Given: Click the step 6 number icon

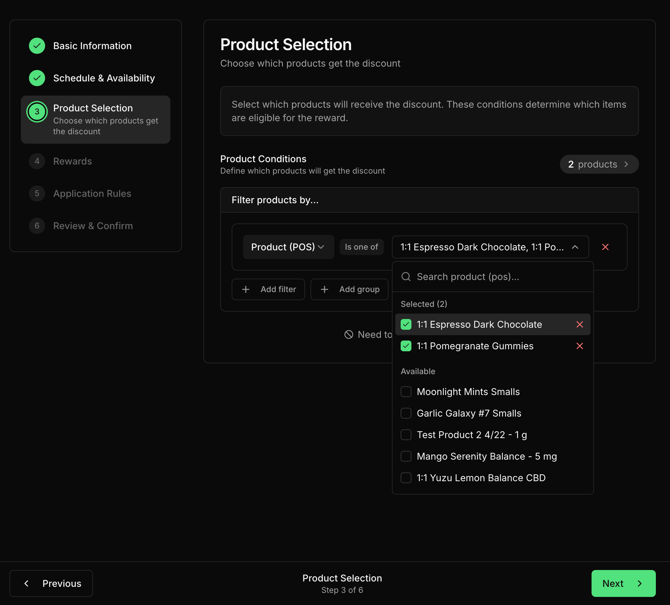Looking at the screenshot, I should 37,226.
